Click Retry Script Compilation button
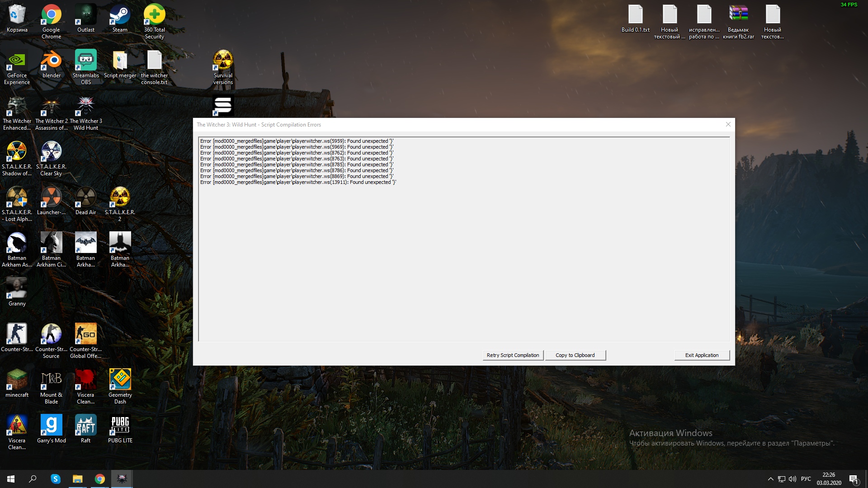Image resolution: width=868 pixels, height=488 pixels. point(513,355)
